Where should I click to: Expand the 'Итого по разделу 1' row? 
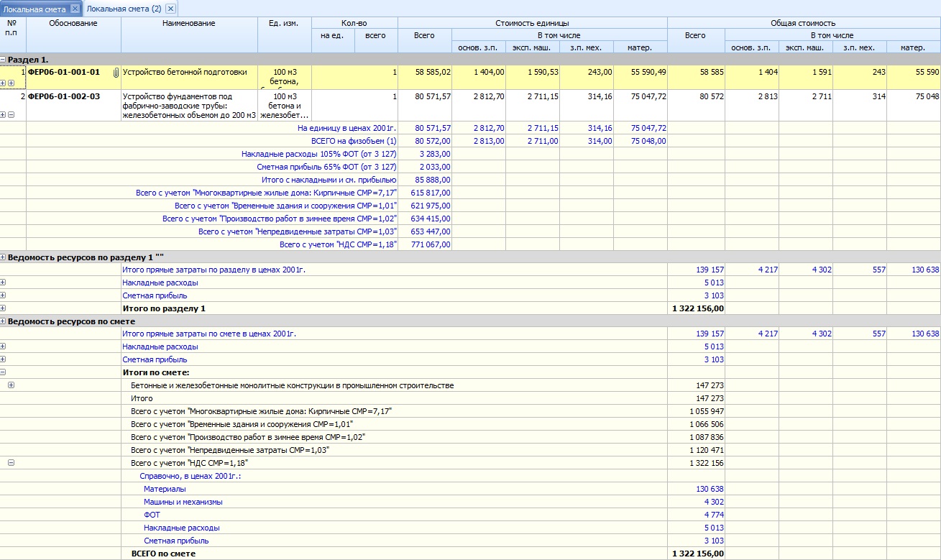pyautogui.click(x=4, y=308)
